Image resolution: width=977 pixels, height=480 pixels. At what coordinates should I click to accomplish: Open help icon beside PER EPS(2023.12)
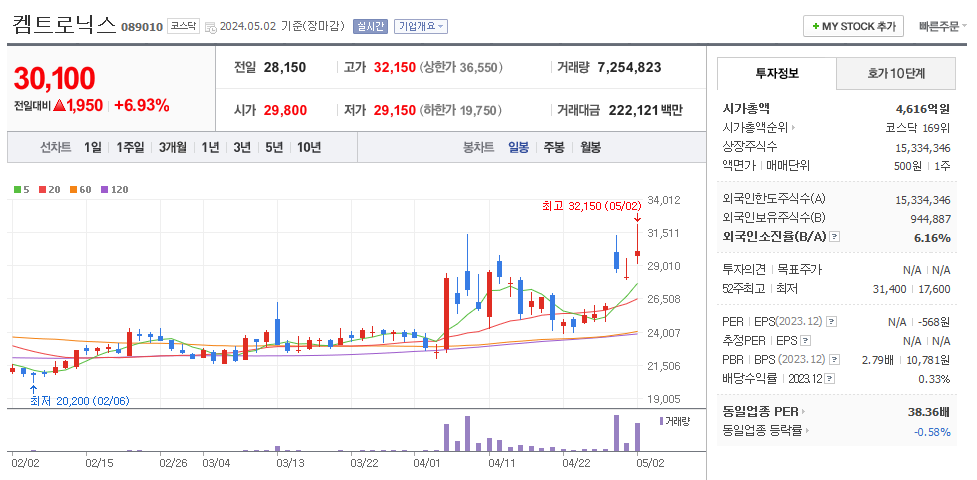click(832, 322)
